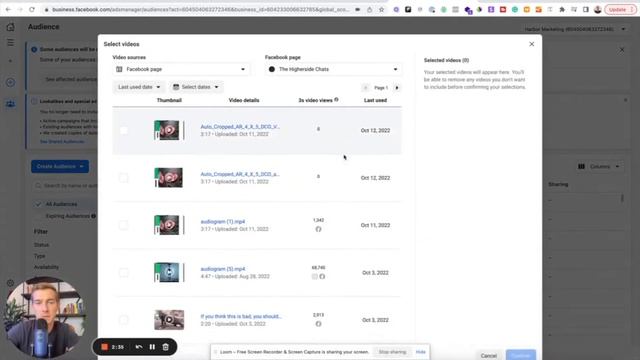Bookmark this page with the star icon
The width and height of the screenshot is (640, 360).
[382, 9]
